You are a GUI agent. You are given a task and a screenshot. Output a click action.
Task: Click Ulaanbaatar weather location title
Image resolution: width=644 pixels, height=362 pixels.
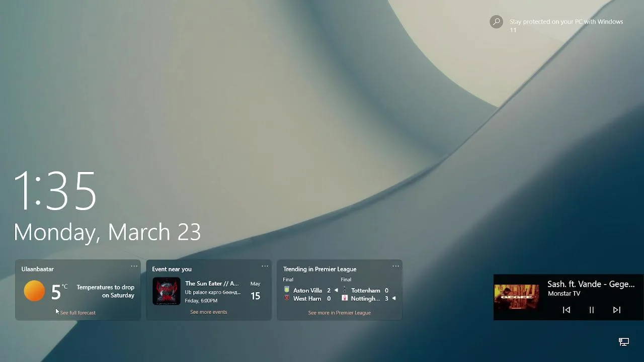[x=37, y=269]
